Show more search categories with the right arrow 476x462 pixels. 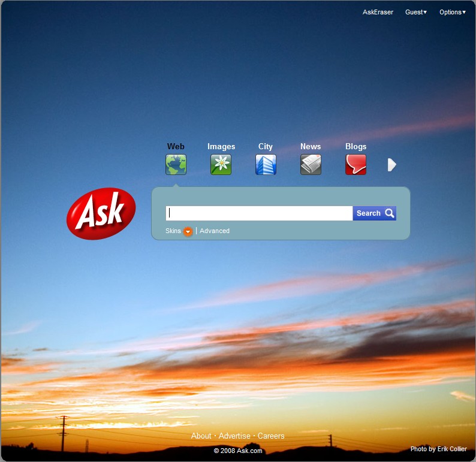pos(392,165)
